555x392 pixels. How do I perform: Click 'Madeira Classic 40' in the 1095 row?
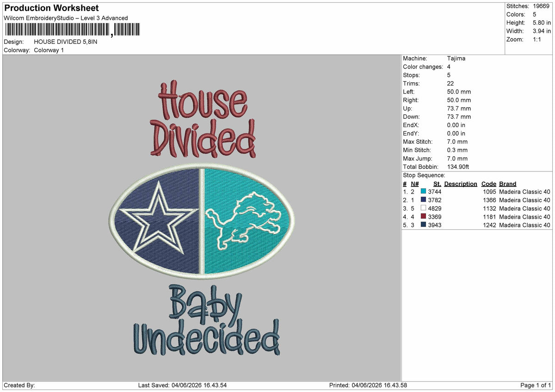click(x=525, y=192)
